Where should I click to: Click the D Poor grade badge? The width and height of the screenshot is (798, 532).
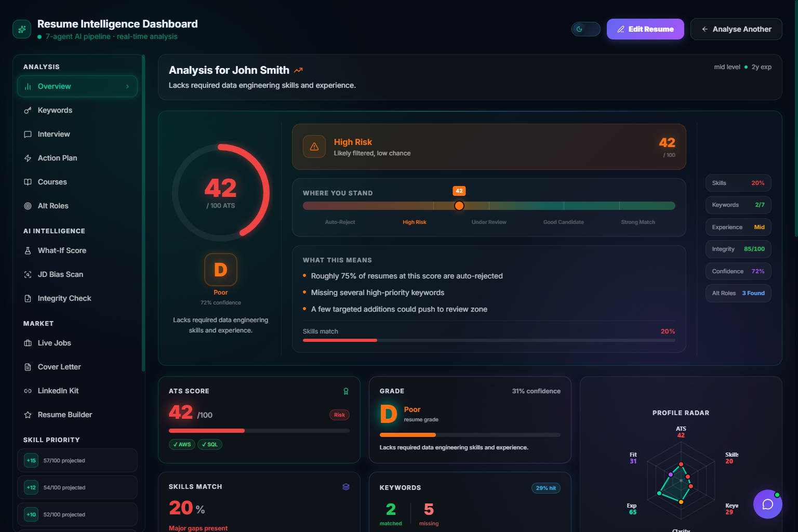click(x=221, y=270)
